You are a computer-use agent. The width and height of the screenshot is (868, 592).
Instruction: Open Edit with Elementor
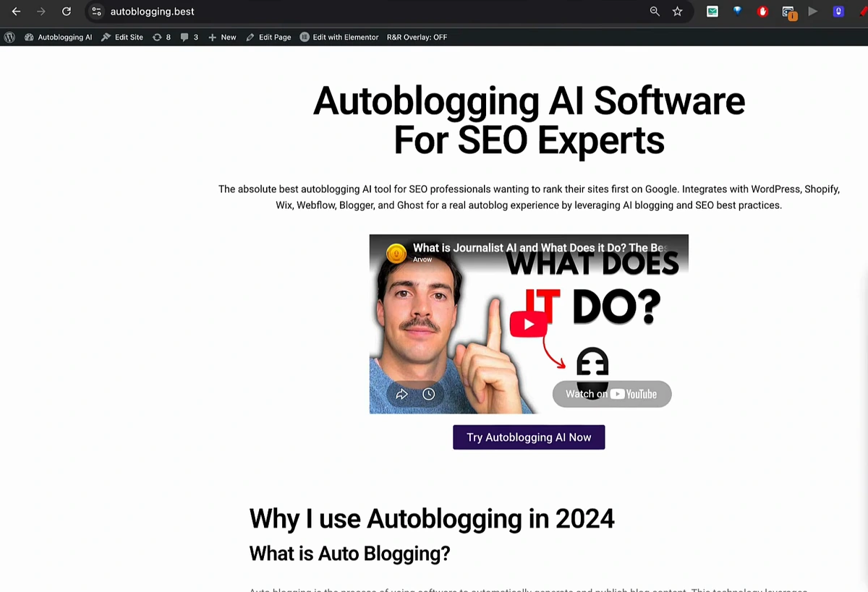(x=339, y=37)
